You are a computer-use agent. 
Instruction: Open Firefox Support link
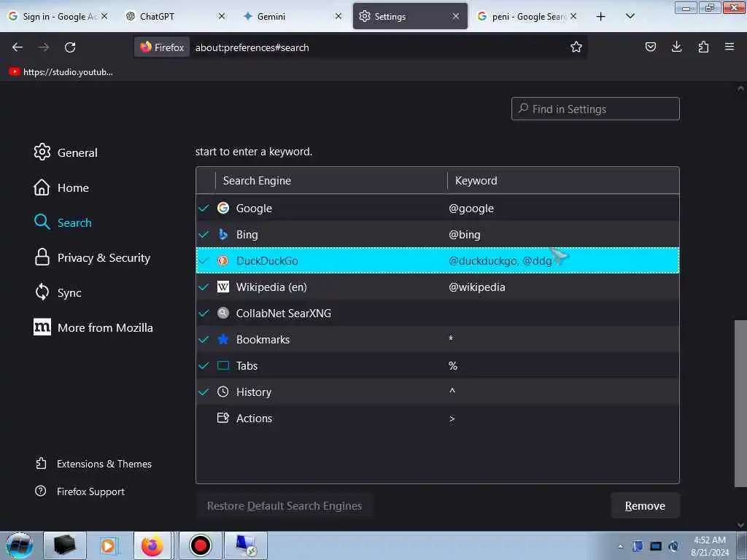coord(80,491)
